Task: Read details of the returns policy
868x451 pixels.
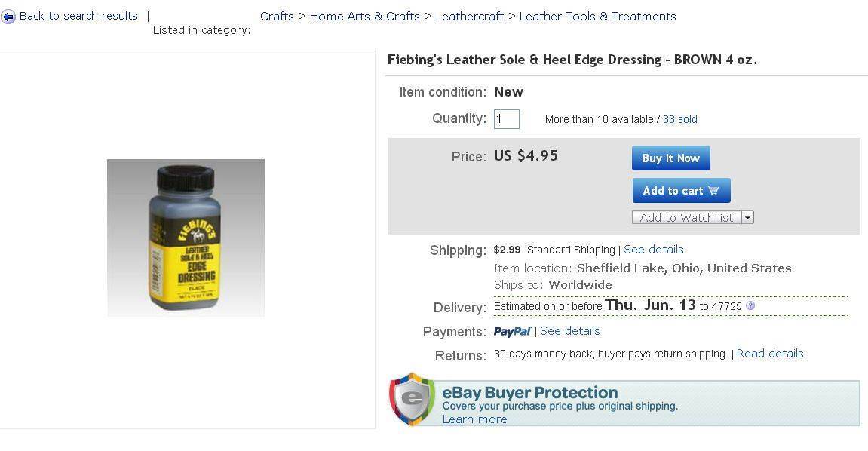Action: [x=770, y=354]
